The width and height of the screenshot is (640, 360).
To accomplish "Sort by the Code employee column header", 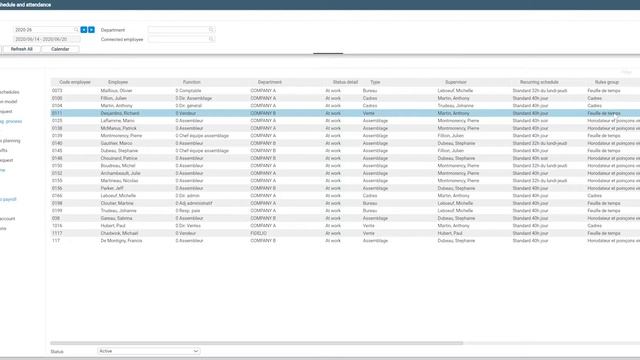I will (75, 82).
